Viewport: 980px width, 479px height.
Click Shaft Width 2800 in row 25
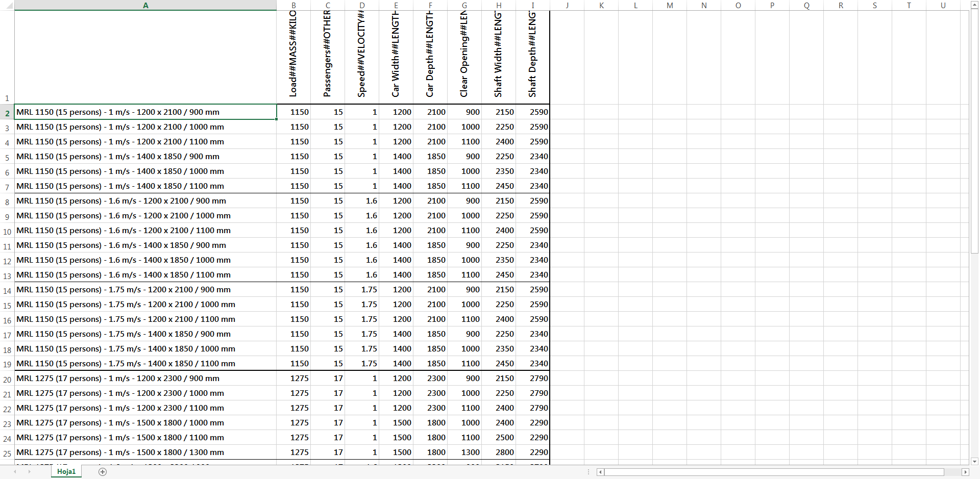(x=499, y=452)
